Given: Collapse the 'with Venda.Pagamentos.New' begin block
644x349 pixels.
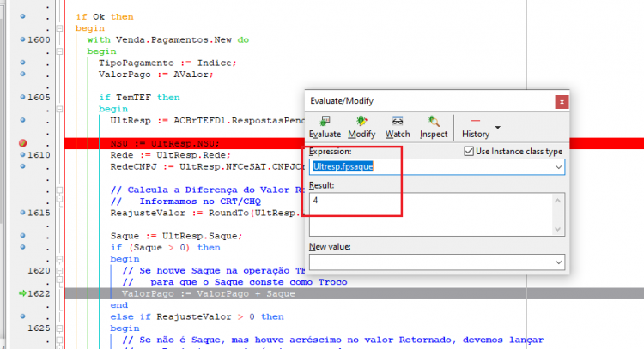Looking at the screenshot, I should pos(59,51).
